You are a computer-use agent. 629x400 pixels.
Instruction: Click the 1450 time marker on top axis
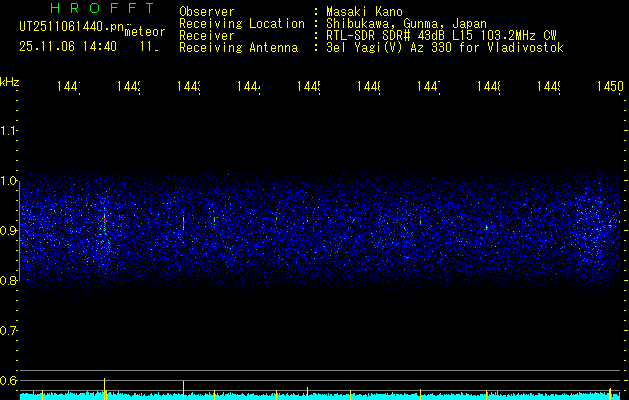click(608, 88)
